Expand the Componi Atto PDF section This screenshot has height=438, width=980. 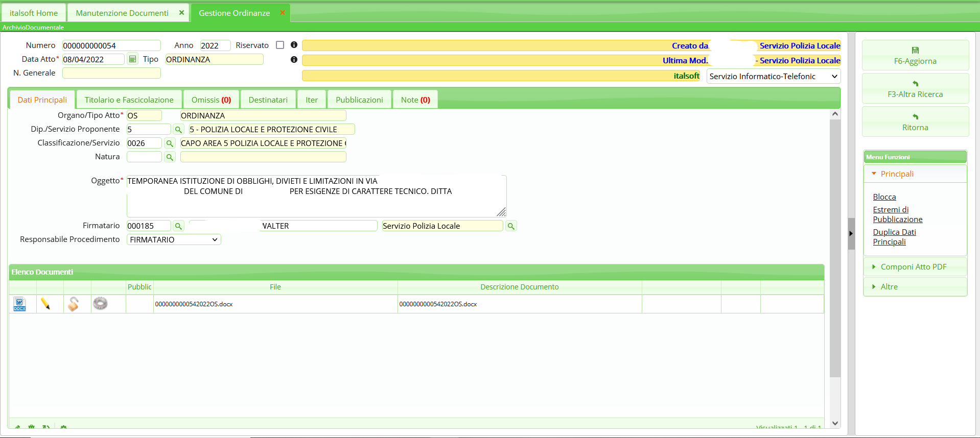[x=913, y=267]
